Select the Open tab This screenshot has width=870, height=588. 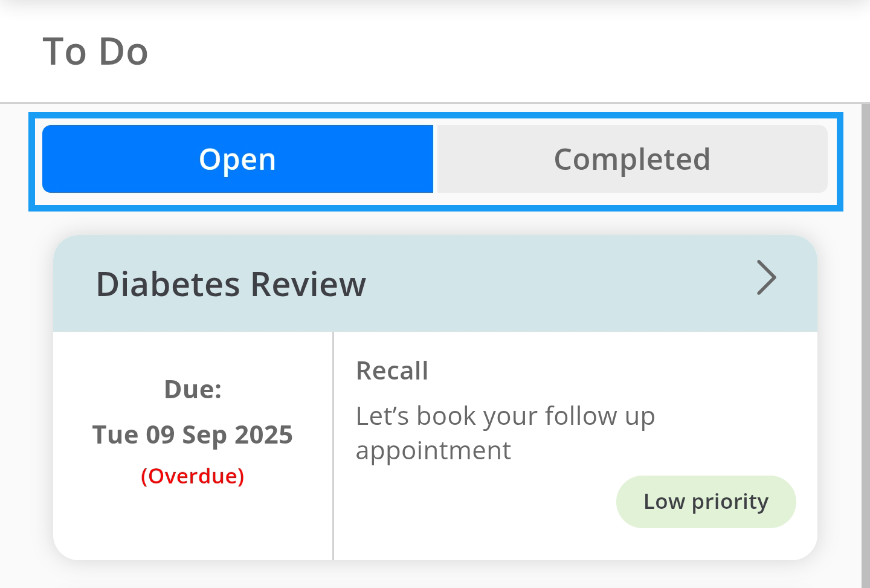coord(237,160)
